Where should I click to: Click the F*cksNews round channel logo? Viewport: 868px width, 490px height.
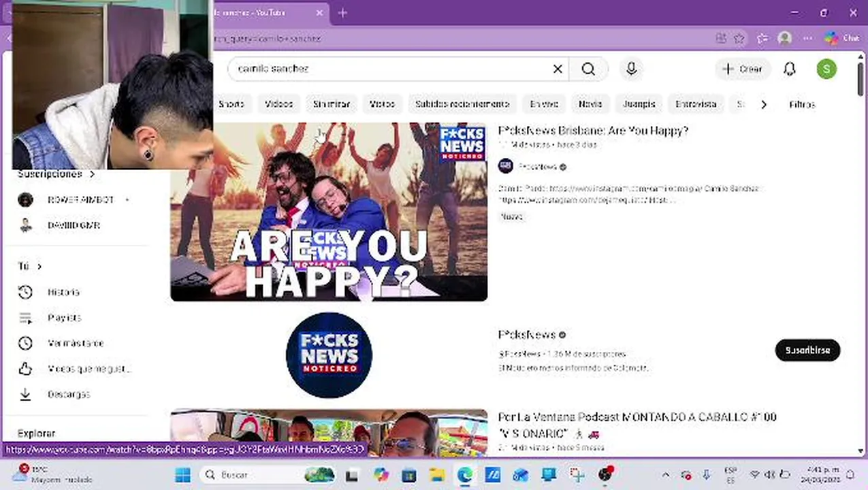[x=329, y=355]
